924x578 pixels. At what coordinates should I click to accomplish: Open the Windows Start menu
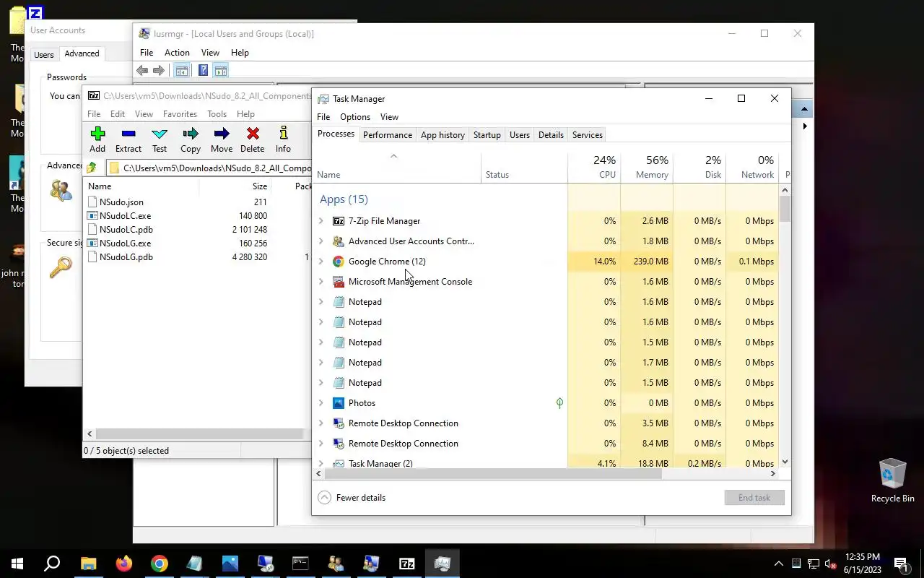[x=17, y=564]
